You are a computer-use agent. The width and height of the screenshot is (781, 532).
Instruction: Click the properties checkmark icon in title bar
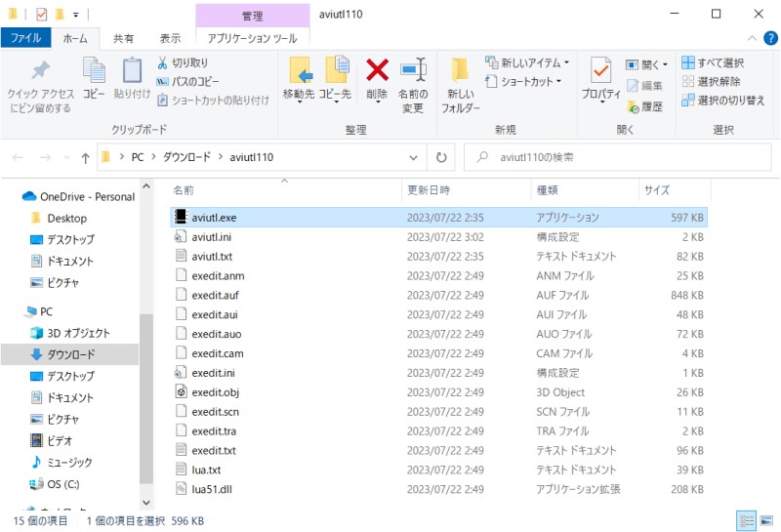(x=41, y=15)
